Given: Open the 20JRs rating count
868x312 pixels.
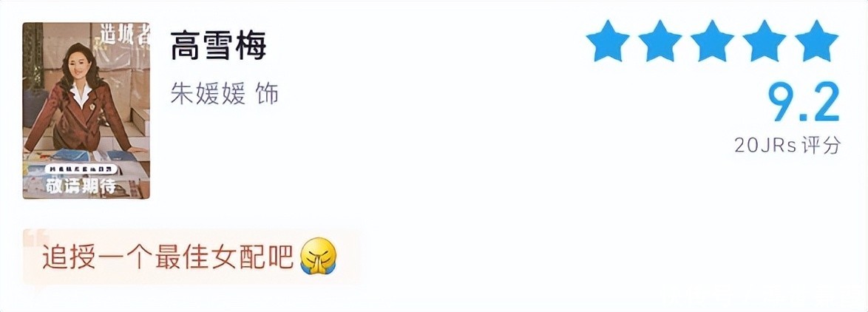Looking at the screenshot, I should point(765,145).
